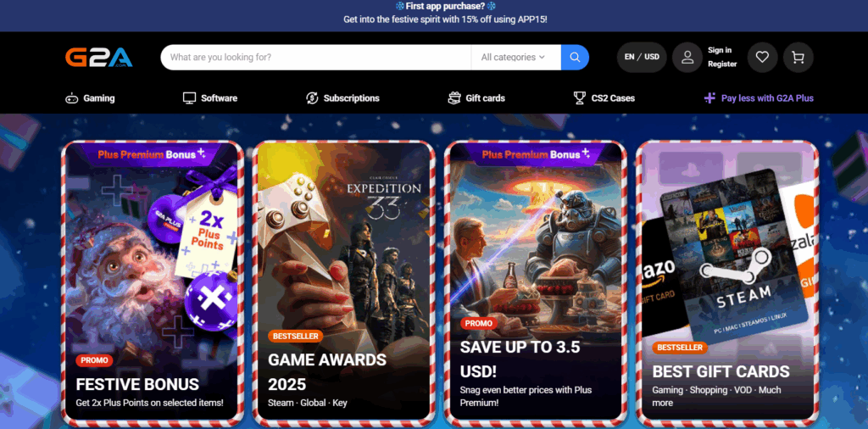Open the Game Awards 2025 banner card

click(x=344, y=283)
